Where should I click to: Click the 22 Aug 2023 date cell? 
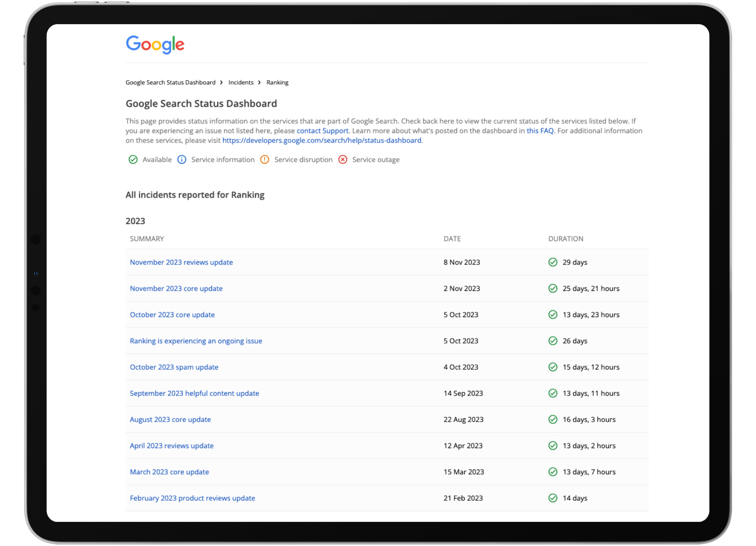click(x=464, y=419)
